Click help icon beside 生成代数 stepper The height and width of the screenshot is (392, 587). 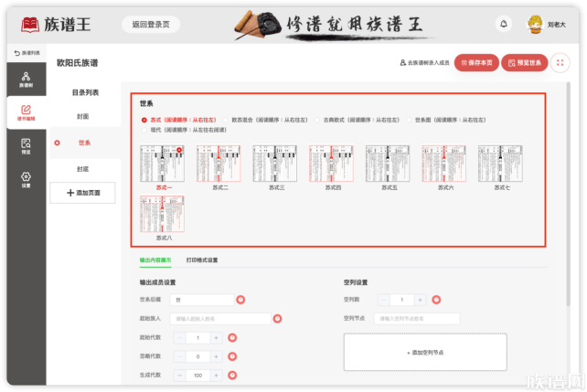232,376
